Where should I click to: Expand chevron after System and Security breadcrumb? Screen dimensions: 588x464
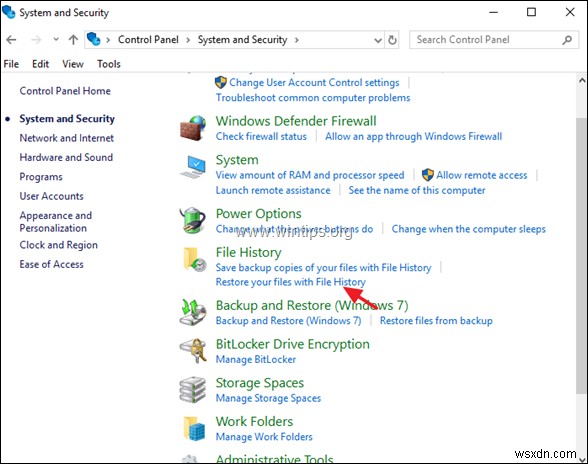(297, 40)
